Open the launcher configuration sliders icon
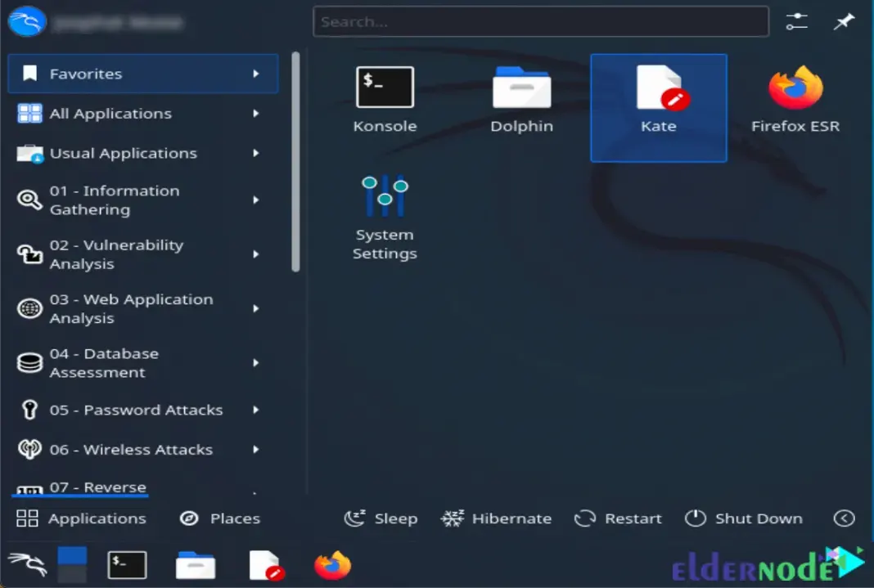 point(796,22)
